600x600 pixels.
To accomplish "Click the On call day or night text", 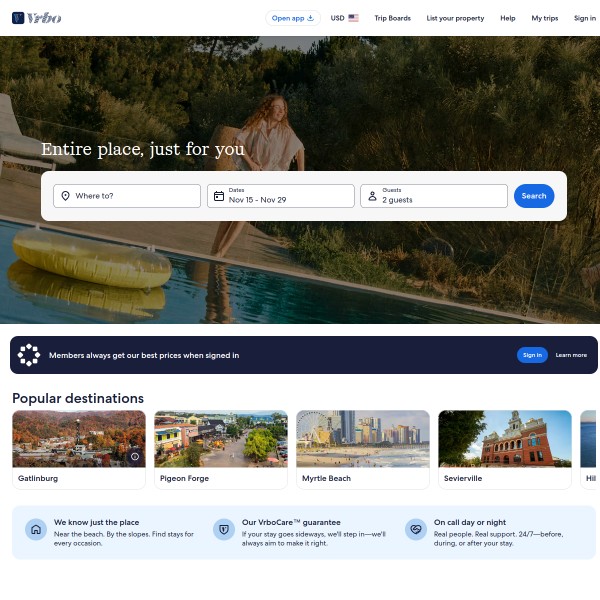I will [x=470, y=522].
